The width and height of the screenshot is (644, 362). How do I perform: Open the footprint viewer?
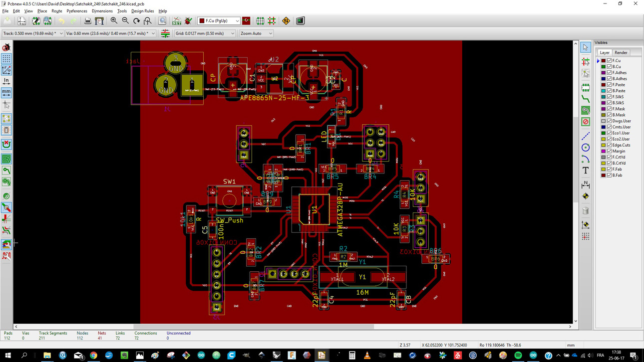pyautogui.click(x=47, y=21)
